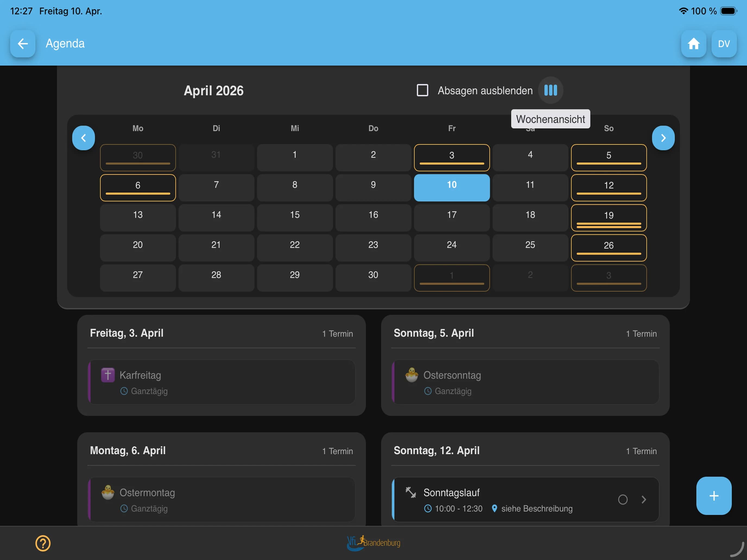Open the Ostersonntag event entry
Screen dimensions: 747x560
[x=525, y=382]
